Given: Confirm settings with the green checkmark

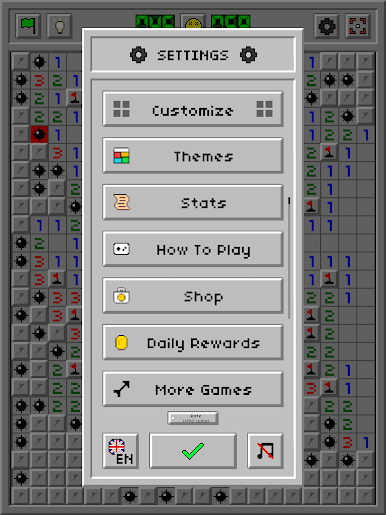Looking at the screenshot, I should coord(193,451).
